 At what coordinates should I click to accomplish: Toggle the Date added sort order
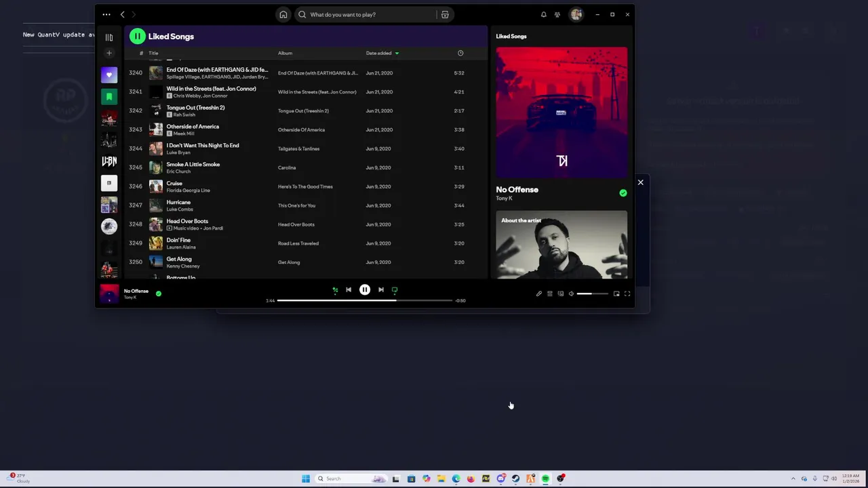click(382, 53)
